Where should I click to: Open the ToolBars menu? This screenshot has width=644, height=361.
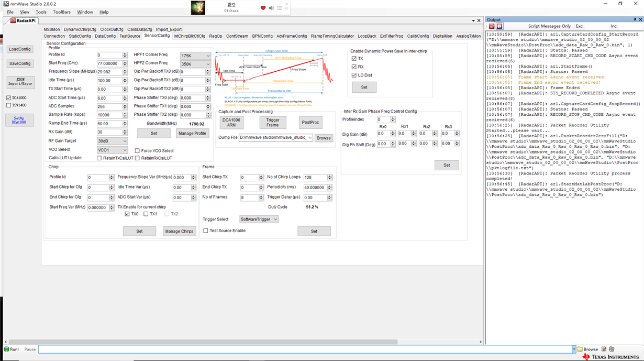(x=62, y=12)
